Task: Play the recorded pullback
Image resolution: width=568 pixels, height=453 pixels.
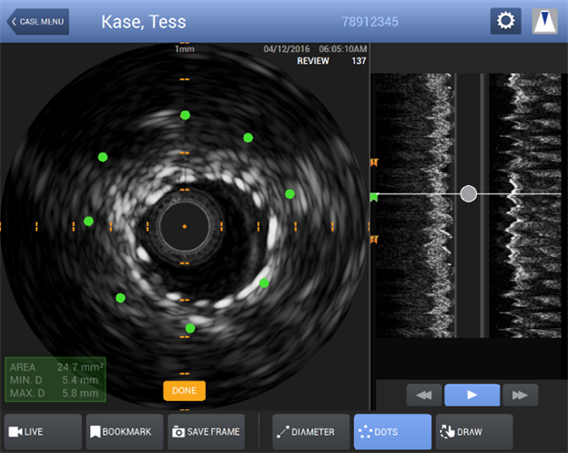Action: click(472, 395)
